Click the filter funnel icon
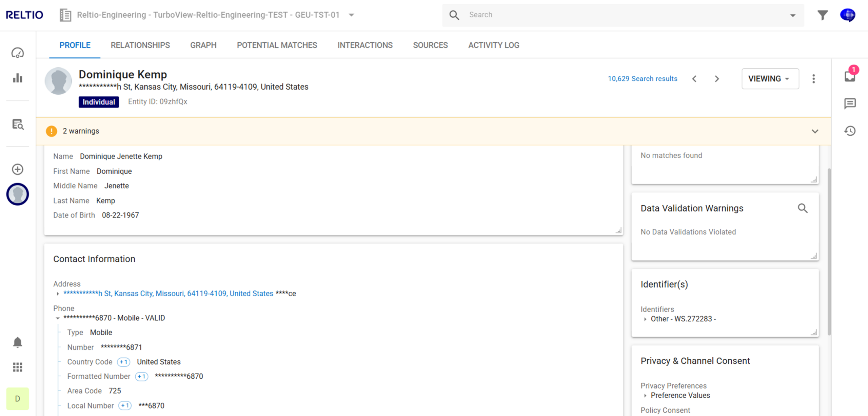Image resolution: width=868 pixels, height=416 pixels. (822, 15)
